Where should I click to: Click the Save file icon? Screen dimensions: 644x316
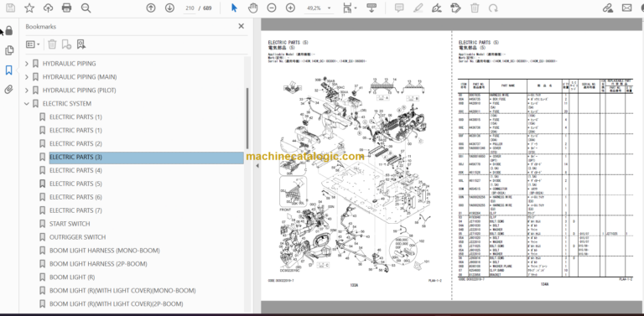point(10,8)
